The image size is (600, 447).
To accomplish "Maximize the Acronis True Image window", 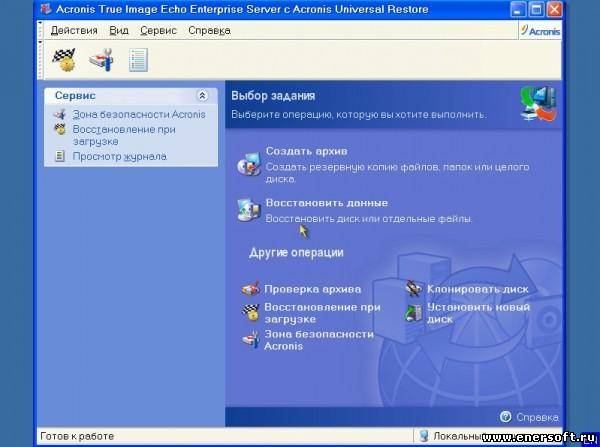I will click(x=536, y=10).
